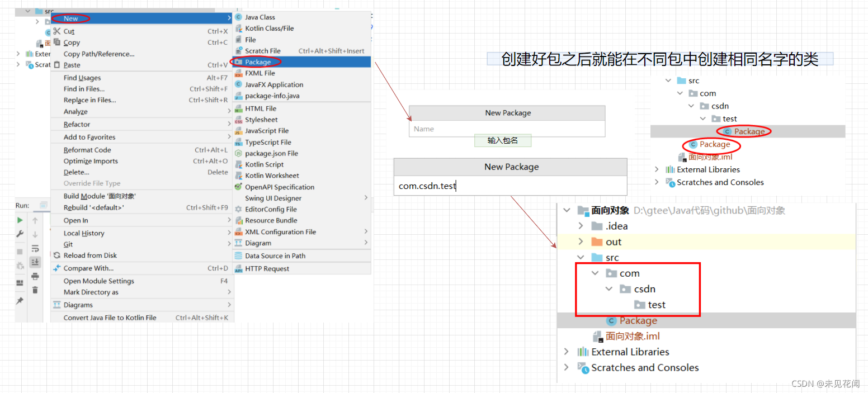This screenshot has width=868, height=393.
Task: Click Optimize Imports entry
Action: click(141, 161)
